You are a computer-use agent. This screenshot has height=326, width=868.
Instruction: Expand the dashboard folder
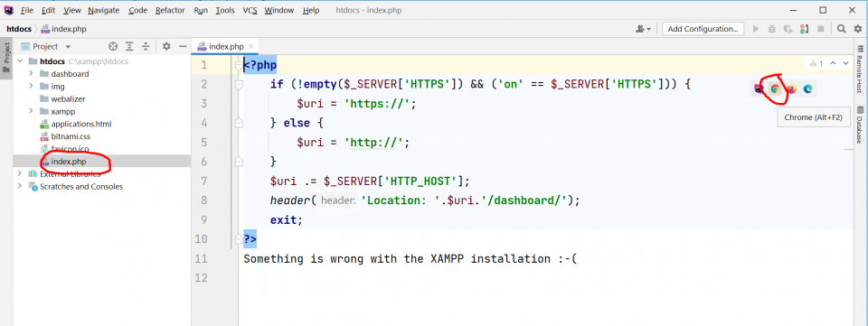(x=32, y=73)
